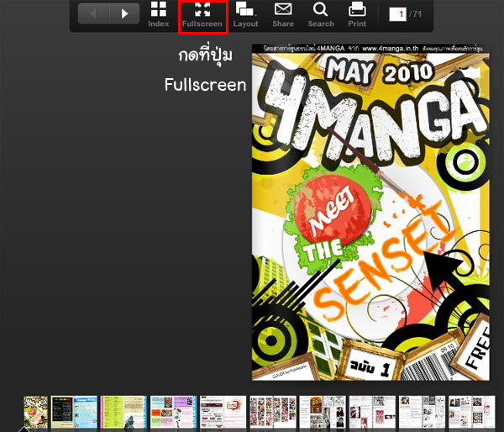The width and height of the screenshot is (504, 432).
Task: Click the www.4manga.in.th text on cover
Action: click(391, 49)
